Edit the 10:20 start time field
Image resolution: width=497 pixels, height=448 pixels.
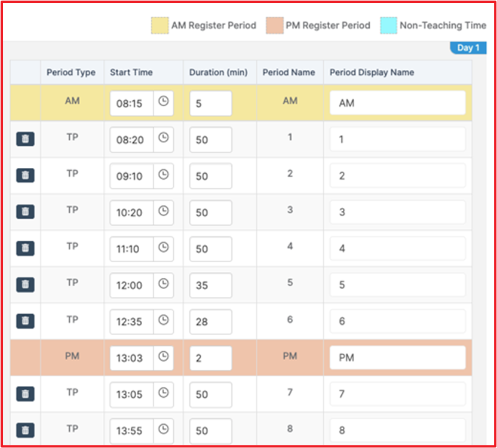click(131, 213)
